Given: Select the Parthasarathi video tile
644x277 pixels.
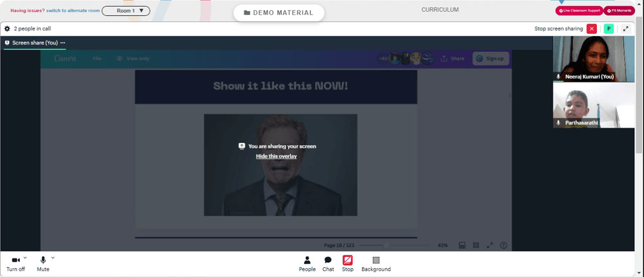Looking at the screenshot, I should pyautogui.click(x=594, y=105).
